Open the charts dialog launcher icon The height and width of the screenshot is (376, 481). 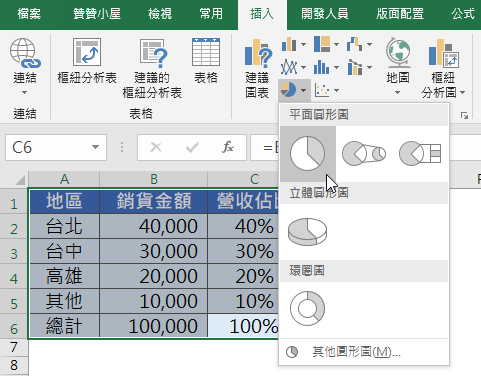pyautogui.click(x=464, y=115)
